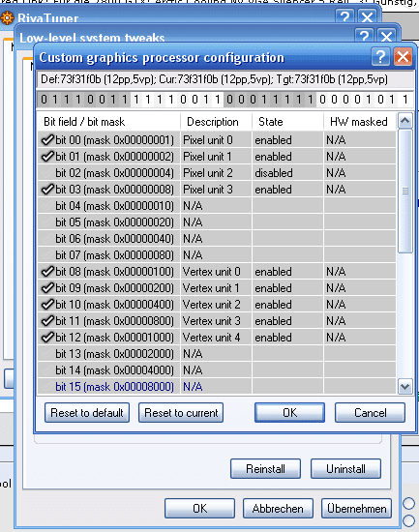Click the Def/Cur/Tgt configuration summary line
This screenshot has width=419, height=532.
[224, 79]
